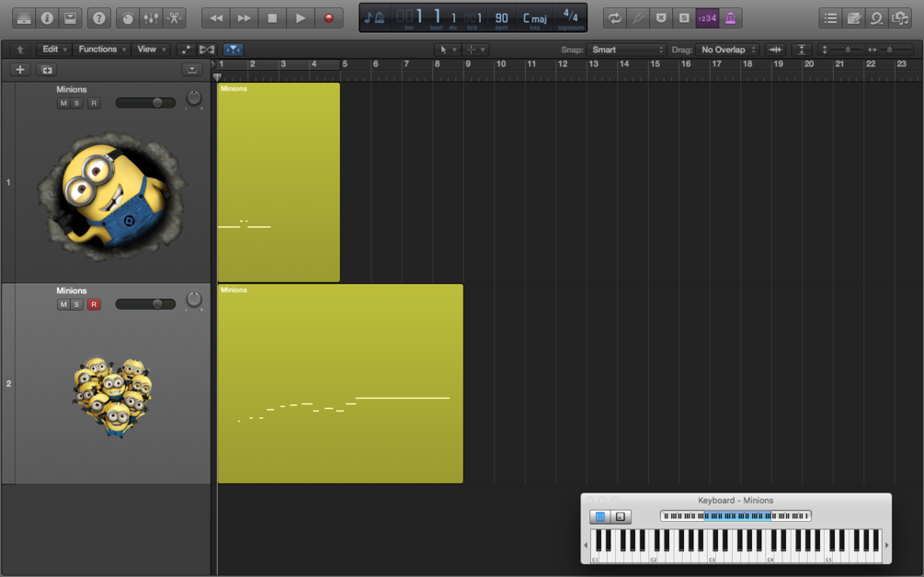Screen dimensions: 924x577
Task: Open the secondary crosshair tool menu
Action: (x=475, y=50)
